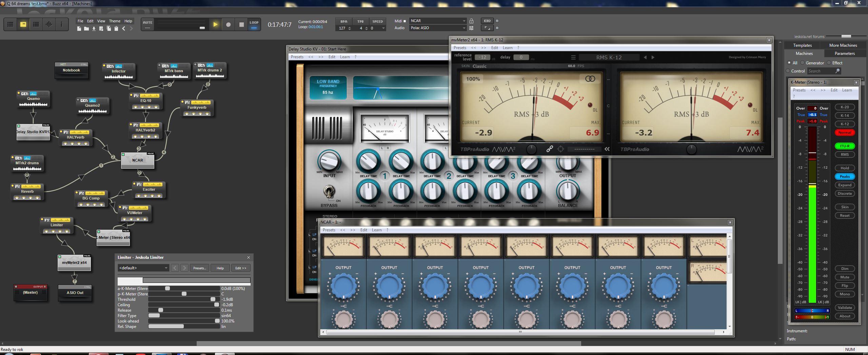868x355 pixels.
Task: Select the All radio button
Action: click(789, 63)
